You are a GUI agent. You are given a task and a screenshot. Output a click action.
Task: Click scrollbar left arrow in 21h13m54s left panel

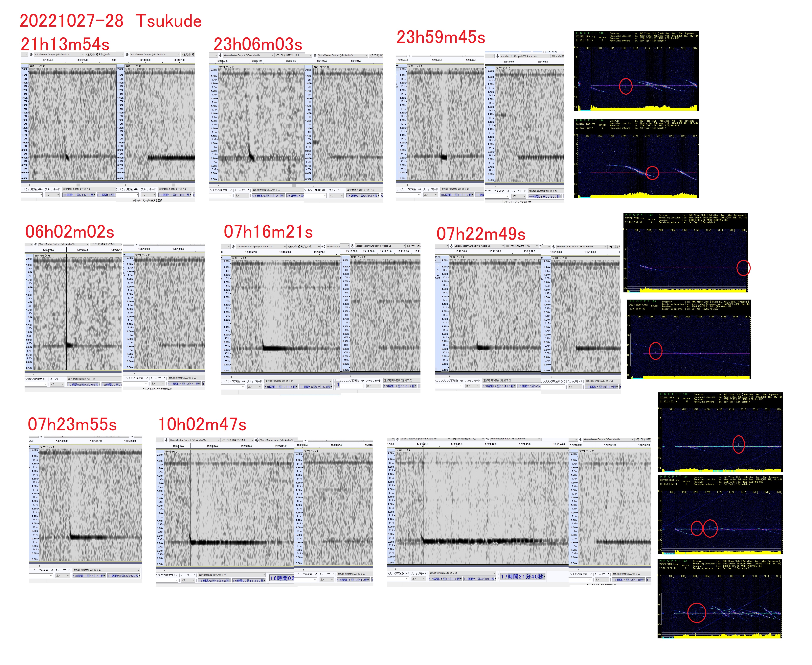click(x=29, y=185)
